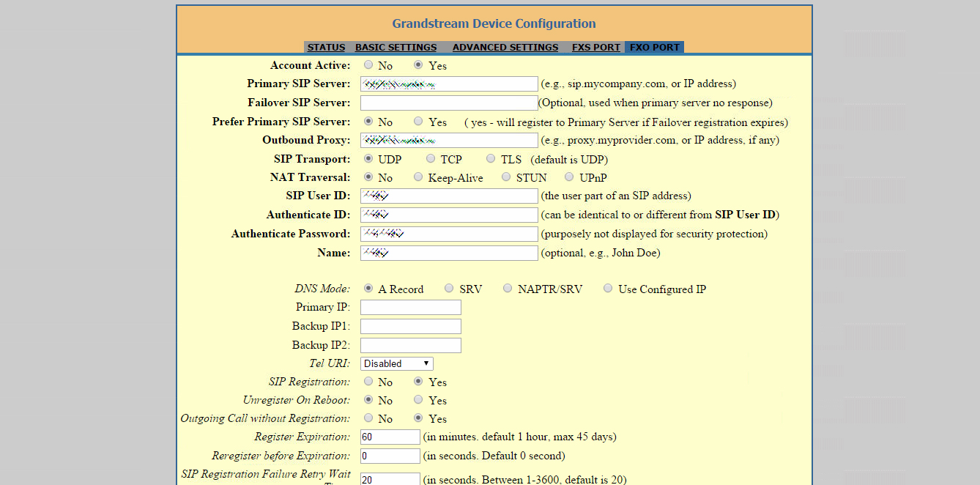The height and width of the screenshot is (485, 980).
Task: Click the Primary SIP Server field
Action: click(449, 84)
